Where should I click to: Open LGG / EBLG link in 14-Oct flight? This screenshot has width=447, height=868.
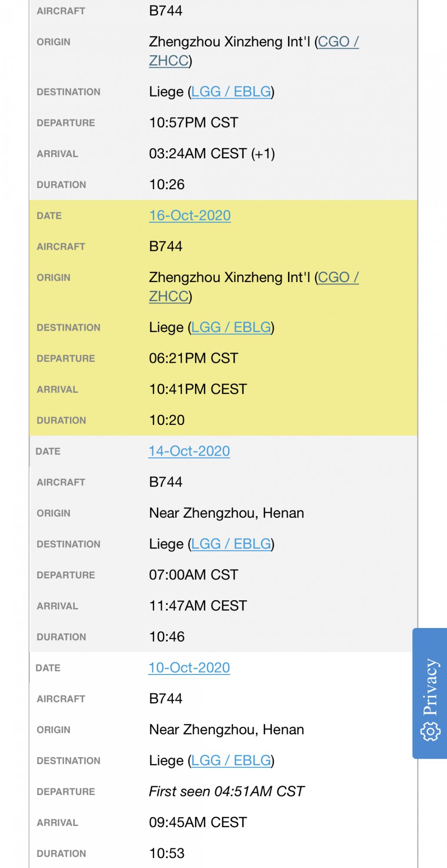click(x=231, y=544)
